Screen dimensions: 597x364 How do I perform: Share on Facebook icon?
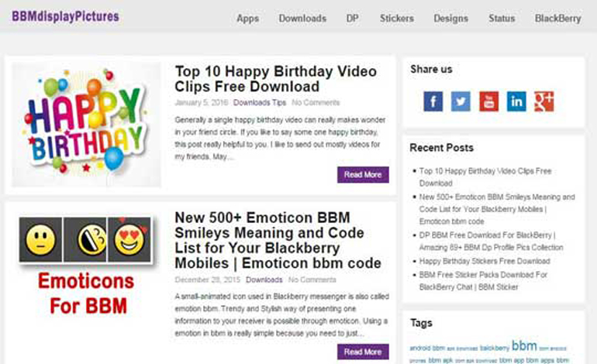[433, 101]
